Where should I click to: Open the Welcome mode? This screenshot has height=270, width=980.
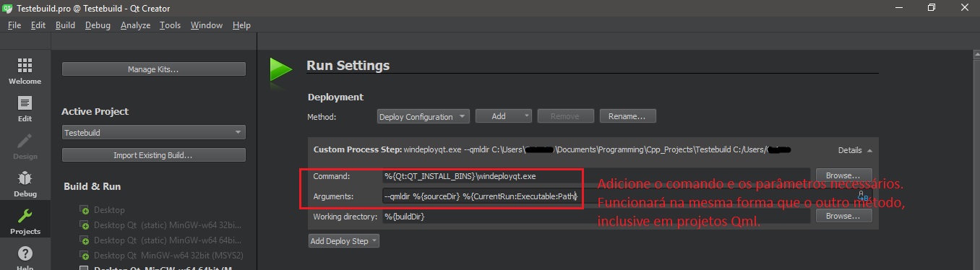click(x=25, y=71)
